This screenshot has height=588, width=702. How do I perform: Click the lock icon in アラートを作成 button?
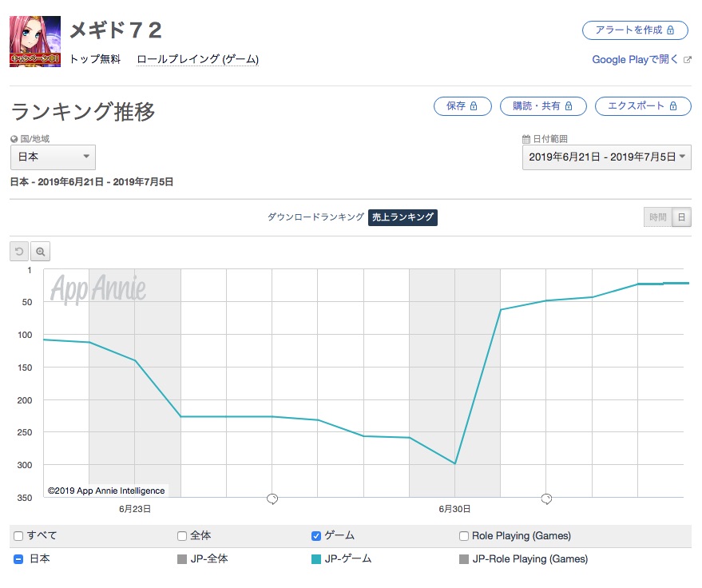pos(670,30)
